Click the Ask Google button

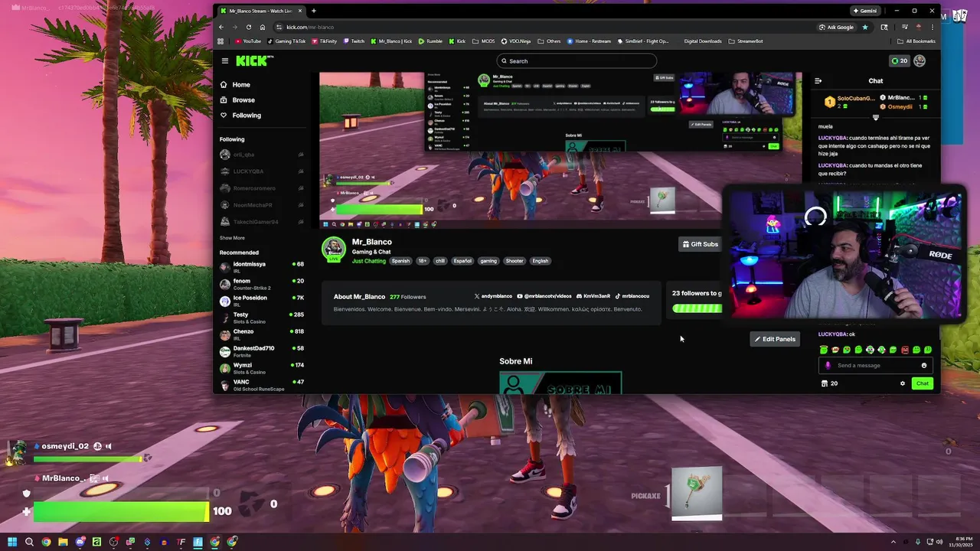point(836,27)
